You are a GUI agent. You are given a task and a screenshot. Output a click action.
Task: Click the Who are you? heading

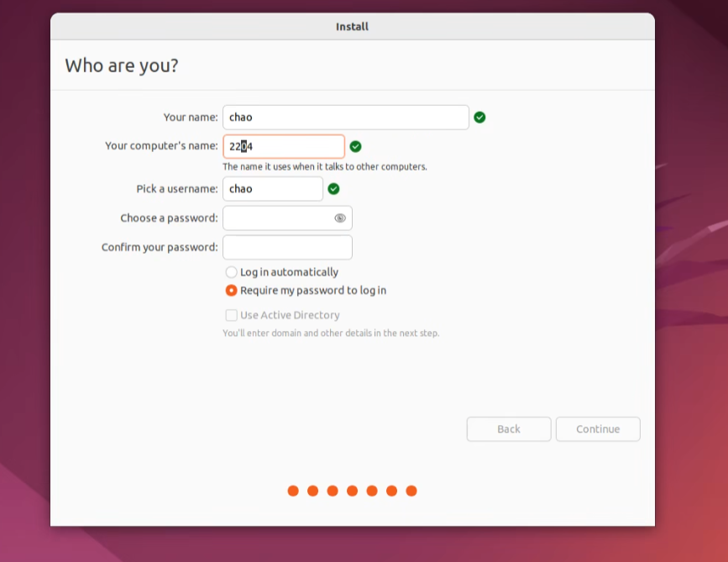tap(122, 66)
